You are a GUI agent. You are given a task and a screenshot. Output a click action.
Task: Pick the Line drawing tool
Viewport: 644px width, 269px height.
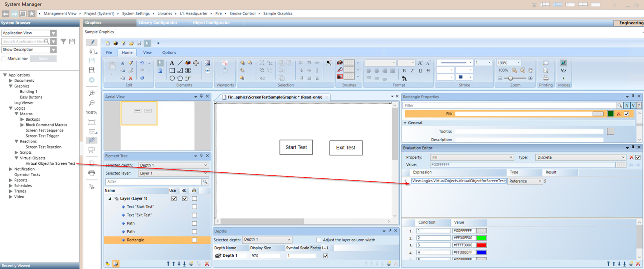point(180,63)
